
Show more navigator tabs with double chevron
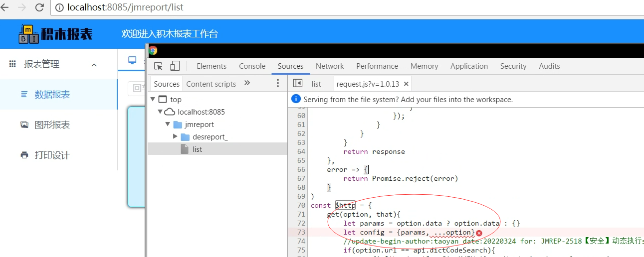click(247, 83)
